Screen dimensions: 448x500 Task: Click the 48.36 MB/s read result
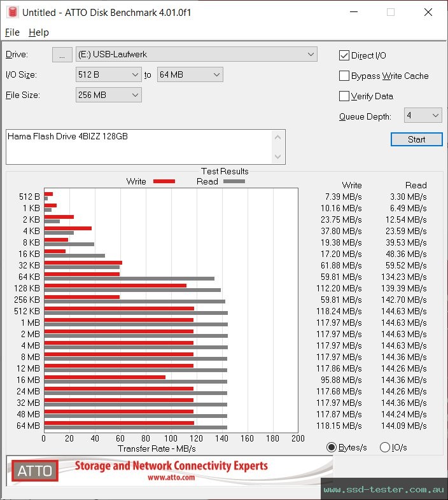(406, 254)
